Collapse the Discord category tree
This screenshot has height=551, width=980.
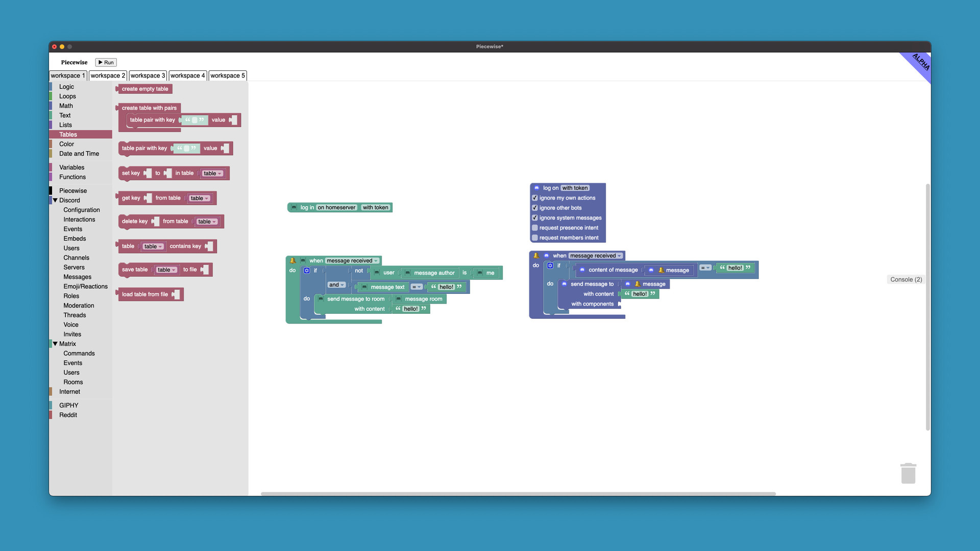coord(55,201)
